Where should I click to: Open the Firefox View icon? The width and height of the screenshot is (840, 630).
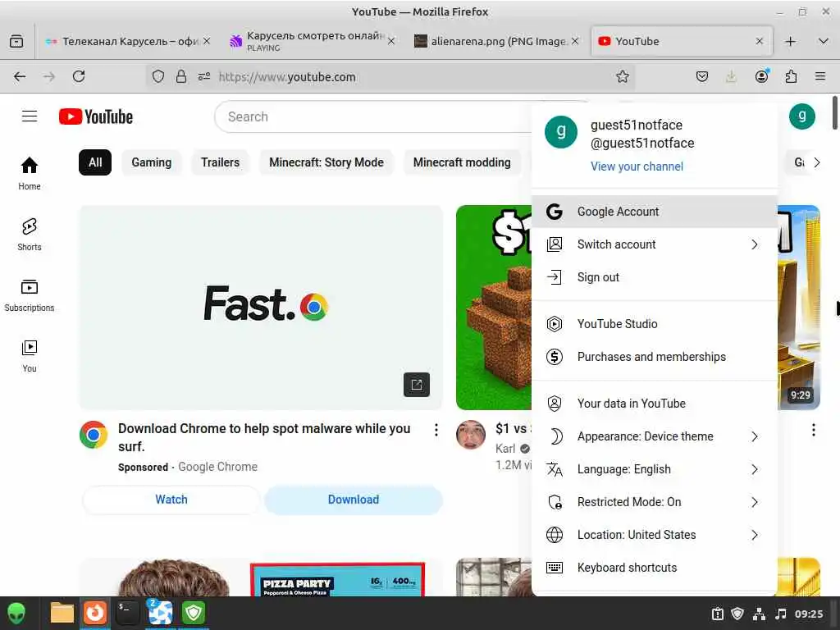point(16,41)
